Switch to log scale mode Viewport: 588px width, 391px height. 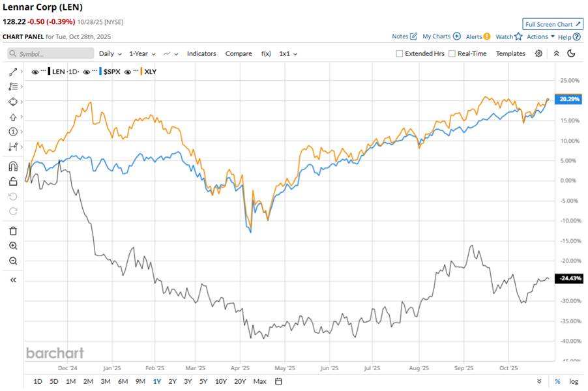574,381
